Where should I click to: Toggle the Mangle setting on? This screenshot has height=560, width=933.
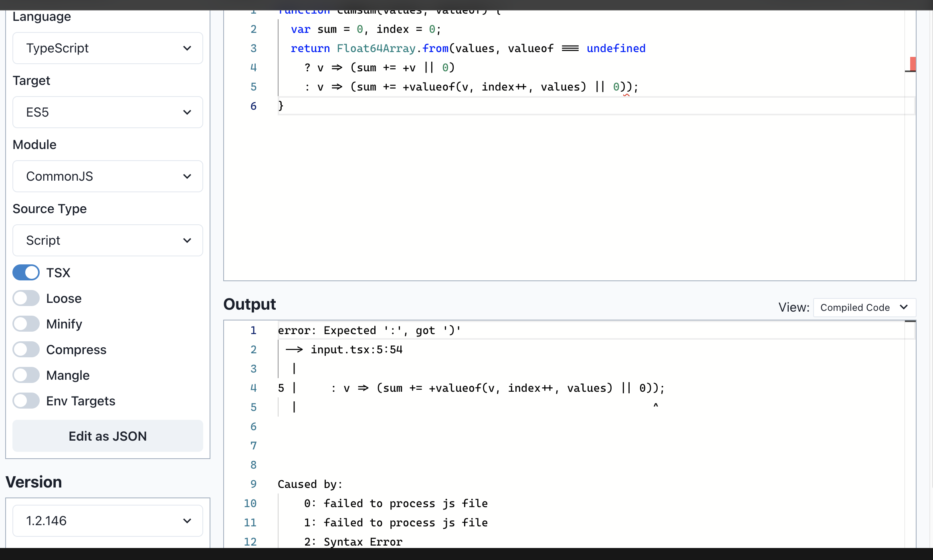pos(26,375)
